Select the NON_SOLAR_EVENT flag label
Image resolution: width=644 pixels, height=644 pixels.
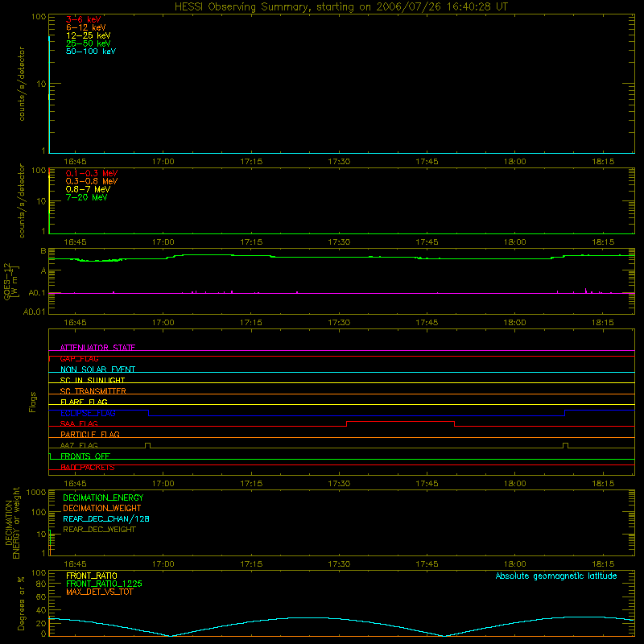pos(97,369)
